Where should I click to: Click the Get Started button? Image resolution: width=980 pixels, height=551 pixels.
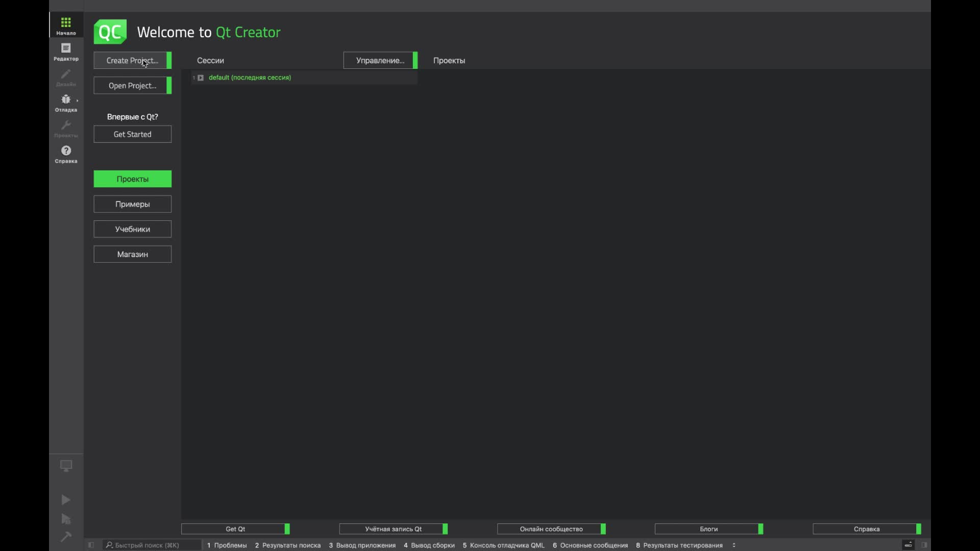133,134
